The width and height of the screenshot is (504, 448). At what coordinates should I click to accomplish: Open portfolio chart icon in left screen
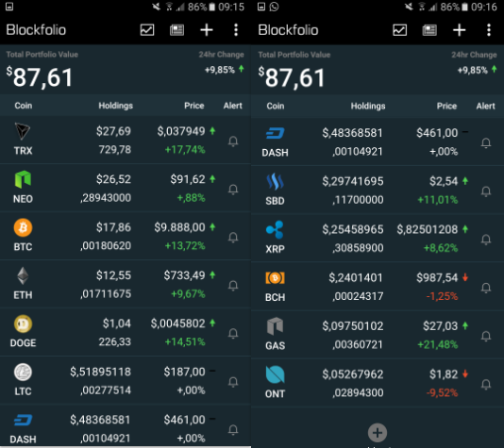pos(147,30)
